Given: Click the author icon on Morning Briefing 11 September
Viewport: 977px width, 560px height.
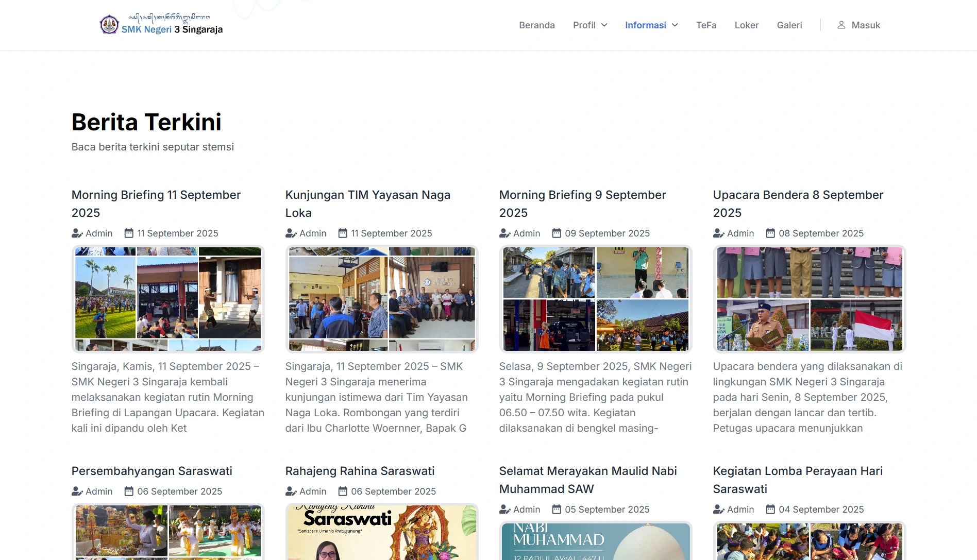Looking at the screenshot, I should click(x=76, y=233).
